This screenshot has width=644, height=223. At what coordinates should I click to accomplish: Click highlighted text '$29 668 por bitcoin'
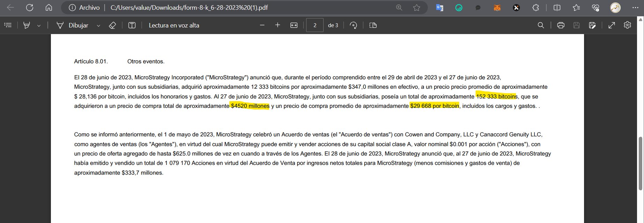[434, 106]
